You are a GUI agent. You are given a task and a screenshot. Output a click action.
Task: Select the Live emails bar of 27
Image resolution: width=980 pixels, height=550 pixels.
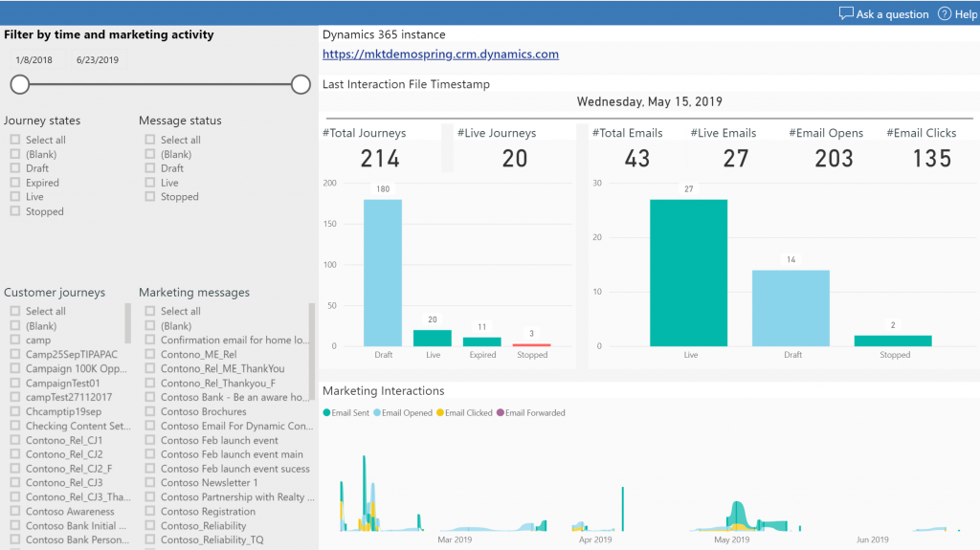(689, 273)
